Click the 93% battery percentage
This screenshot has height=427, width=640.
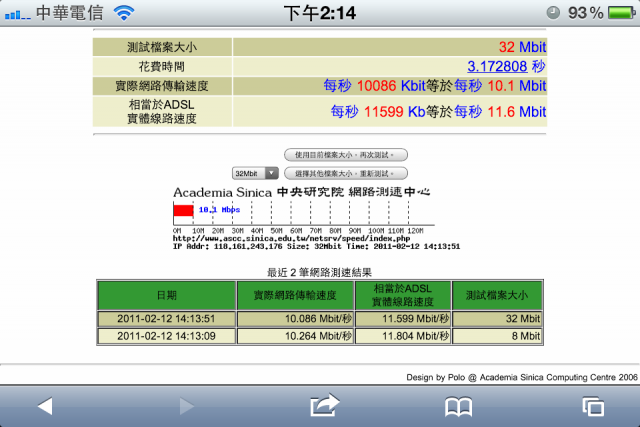point(586,13)
